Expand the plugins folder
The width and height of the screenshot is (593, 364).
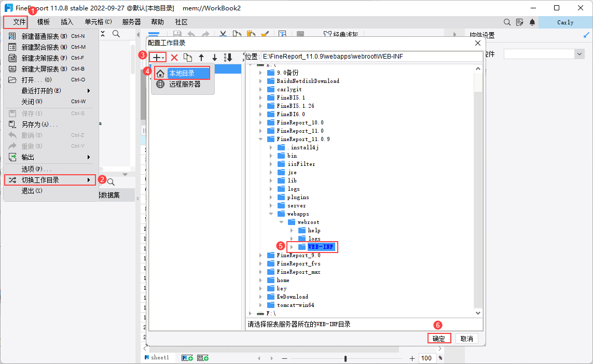pyautogui.click(x=271, y=198)
